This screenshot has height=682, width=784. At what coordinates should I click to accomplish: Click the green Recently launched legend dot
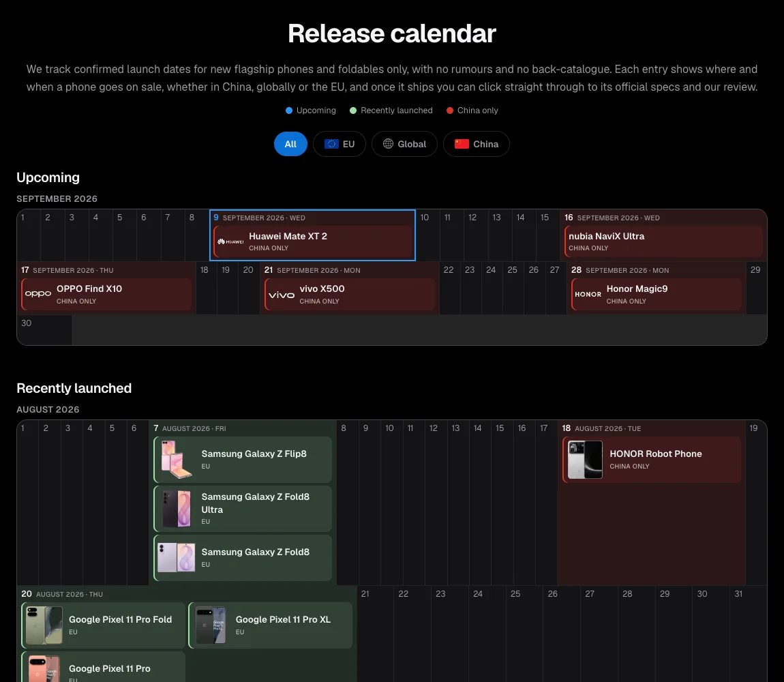(353, 110)
